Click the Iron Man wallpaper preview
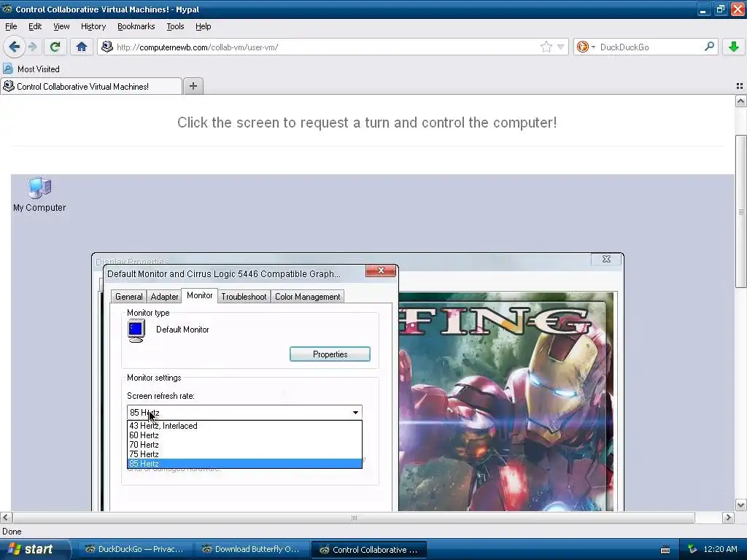The width and height of the screenshot is (747, 560). pyautogui.click(x=506, y=402)
